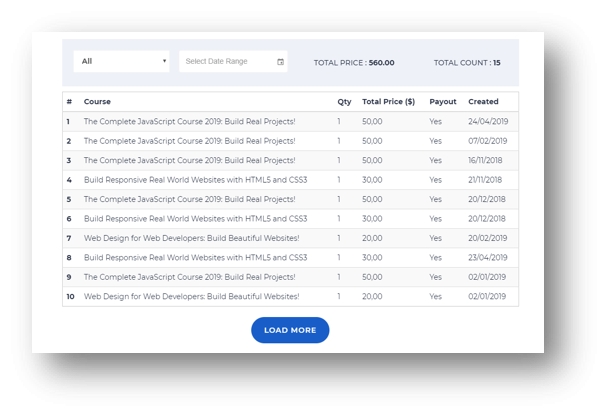Click Yes payout in row 5

(435, 199)
